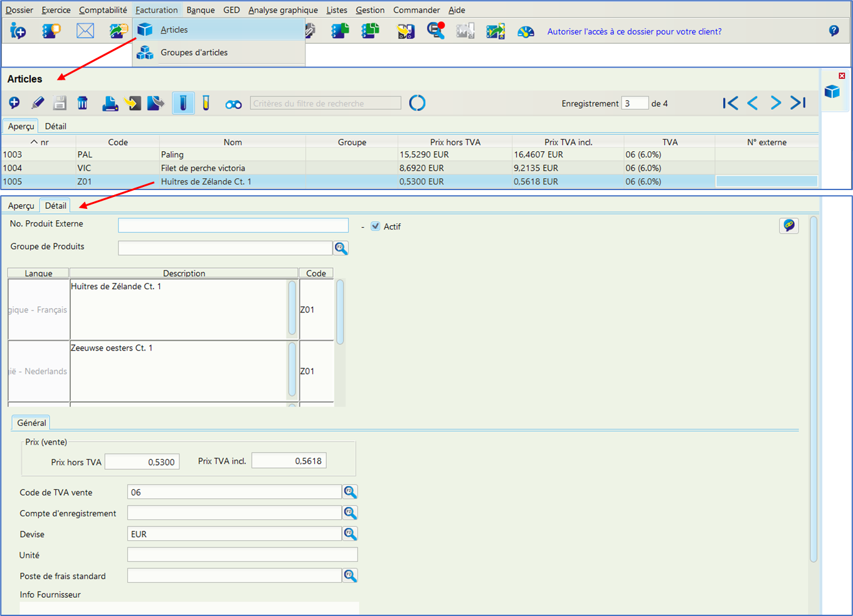853x616 pixels.
Task: Click the Unité input field
Action: 242,555
